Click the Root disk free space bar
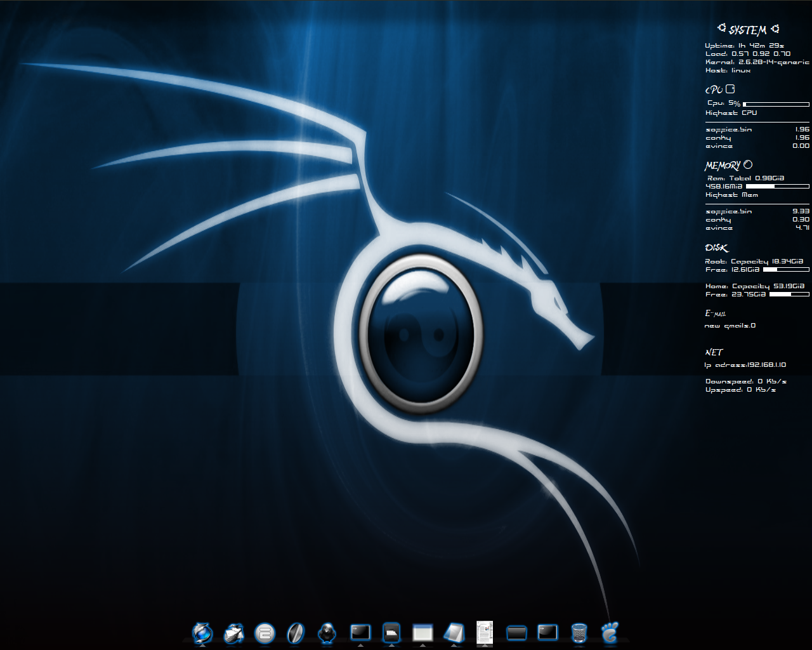Viewport: 812px width, 650px height. pyautogui.click(x=785, y=270)
